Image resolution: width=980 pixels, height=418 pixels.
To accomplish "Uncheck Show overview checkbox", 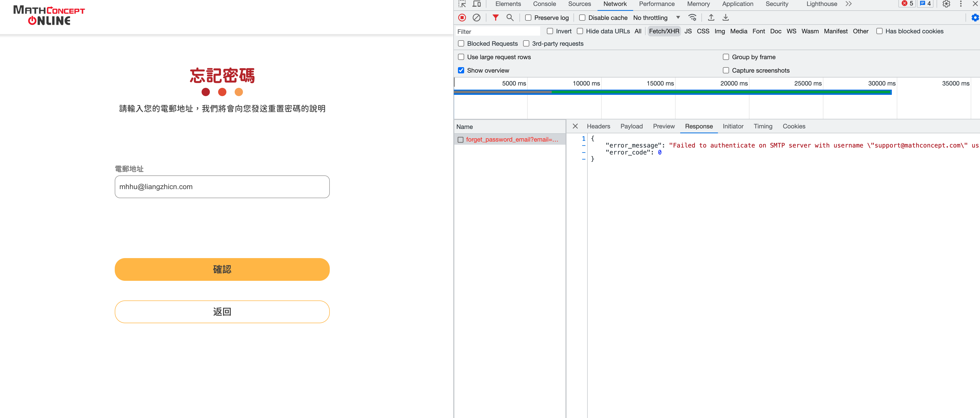I will point(461,70).
